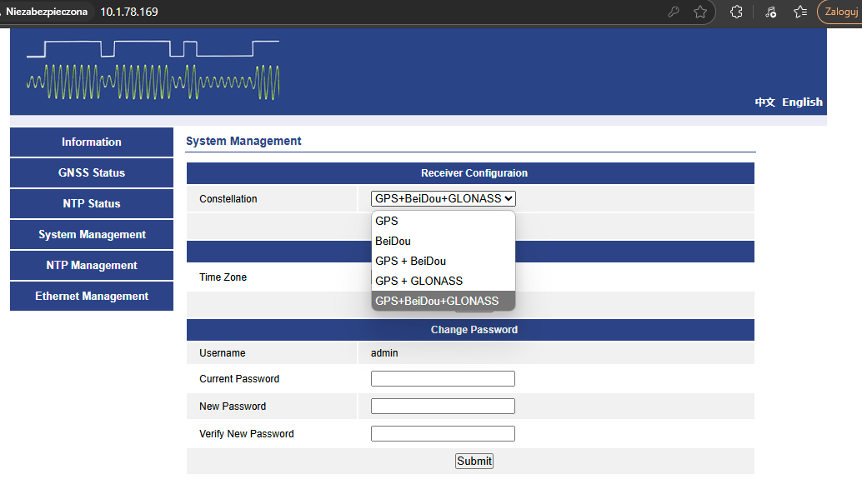The height and width of the screenshot is (504, 862).
Task: Submit the password change form
Action: [474, 461]
